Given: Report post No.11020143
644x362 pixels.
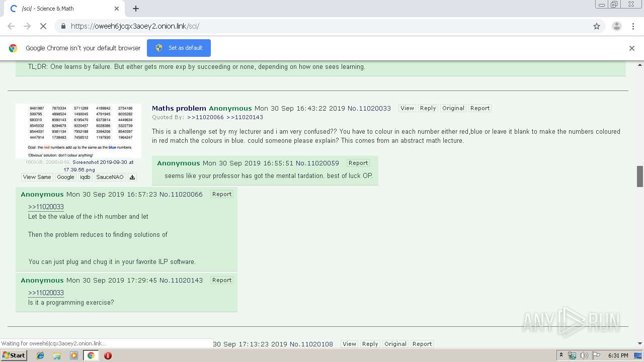Looking at the screenshot, I should tap(222, 280).
